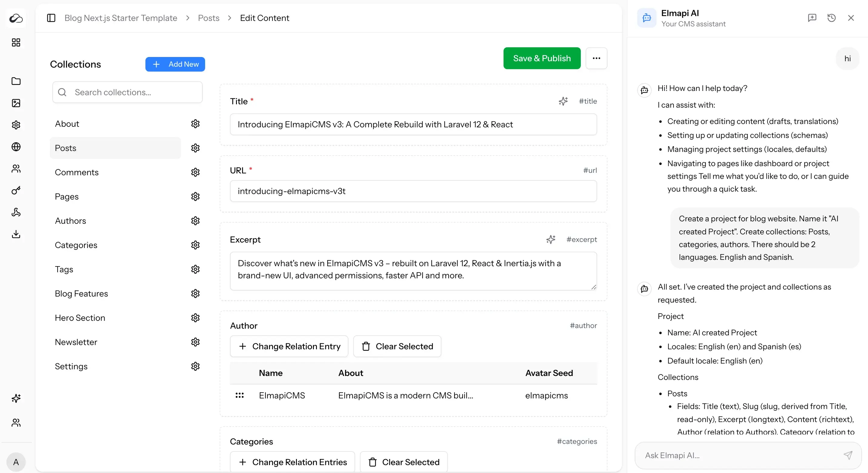The width and height of the screenshot is (868, 473).
Task: Open the users icon in upper sidebar
Action: (16, 169)
